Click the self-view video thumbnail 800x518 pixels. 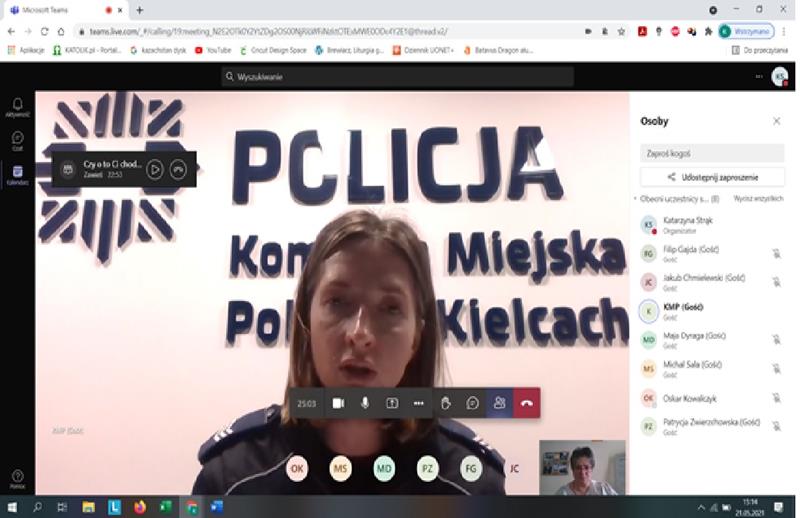(x=582, y=467)
